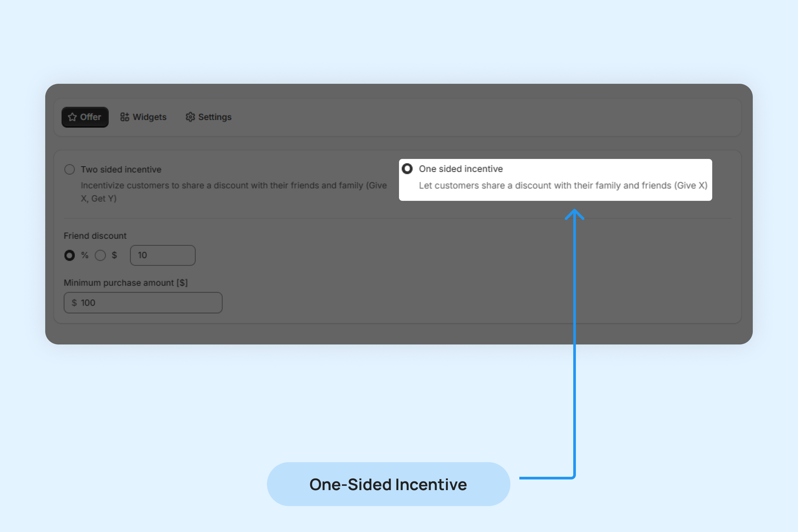
Task: Click the "Let customers share a discount" description
Action: click(x=563, y=186)
